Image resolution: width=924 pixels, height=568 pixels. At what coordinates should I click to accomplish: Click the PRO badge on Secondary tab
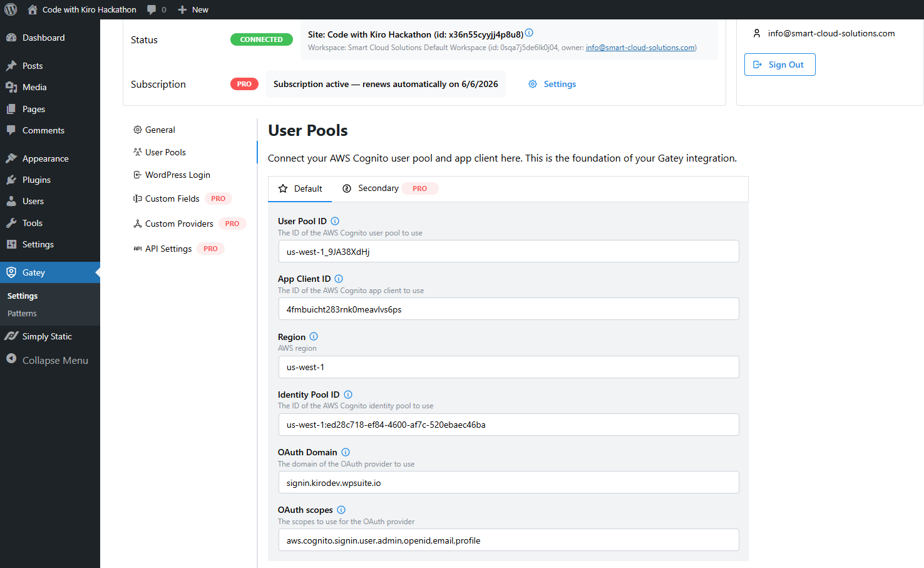click(x=420, y=188)
